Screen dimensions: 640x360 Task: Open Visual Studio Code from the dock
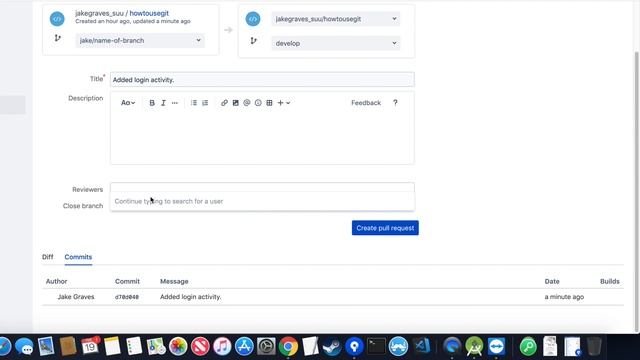coord(421,347)
